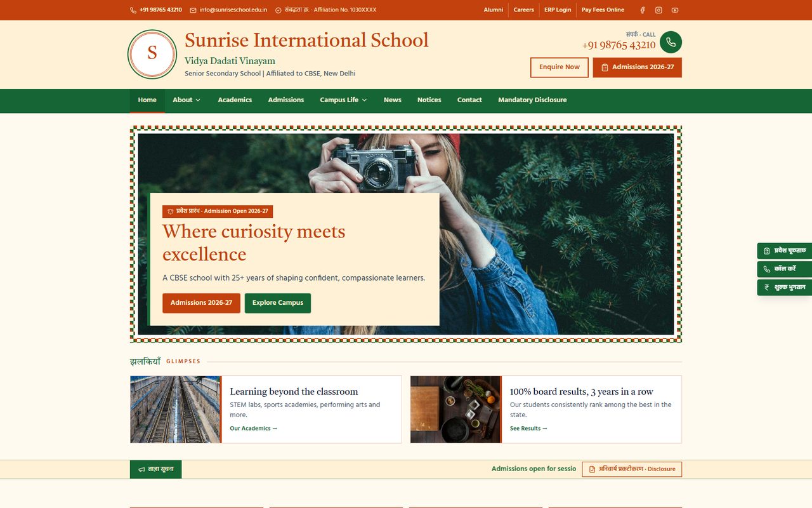Screen dimensions: 812x508
Task: Click the railway tracks thumbnail image
Action: (175, 410)
